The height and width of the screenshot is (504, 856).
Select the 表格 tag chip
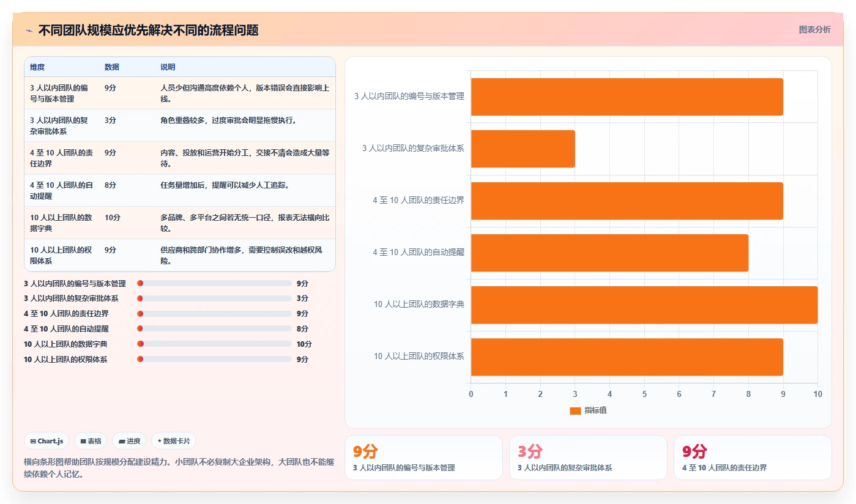tap(91, 441)
